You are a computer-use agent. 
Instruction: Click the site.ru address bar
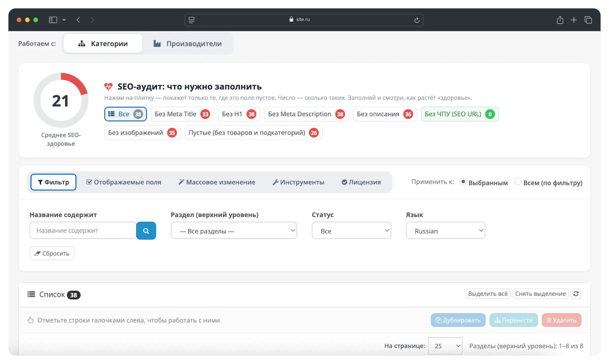(x=304, y=20)
